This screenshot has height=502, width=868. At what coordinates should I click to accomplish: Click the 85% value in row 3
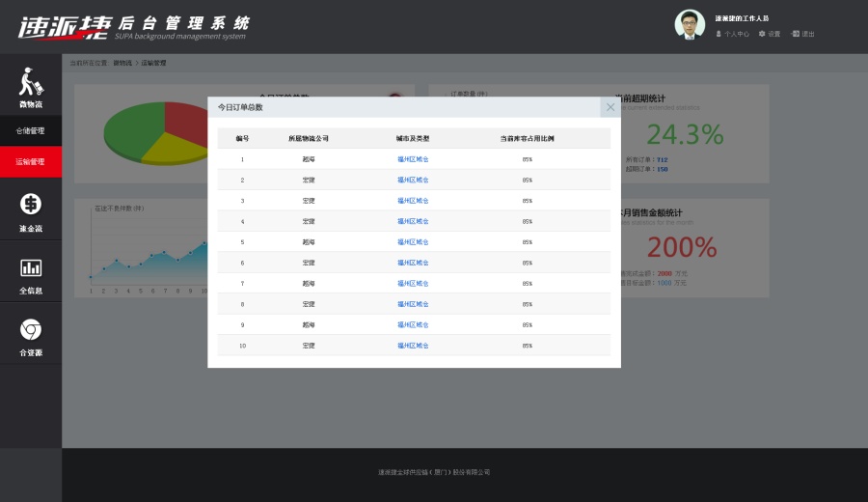click(x=527, y=201)
